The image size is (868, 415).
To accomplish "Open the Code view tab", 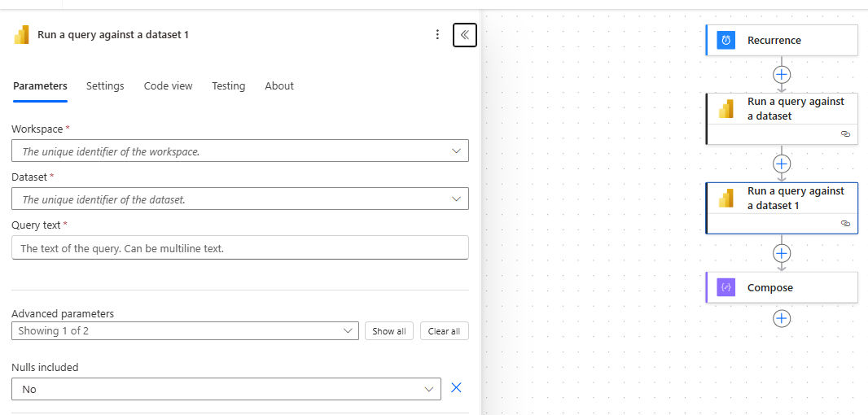I will (x=169, y=85).
